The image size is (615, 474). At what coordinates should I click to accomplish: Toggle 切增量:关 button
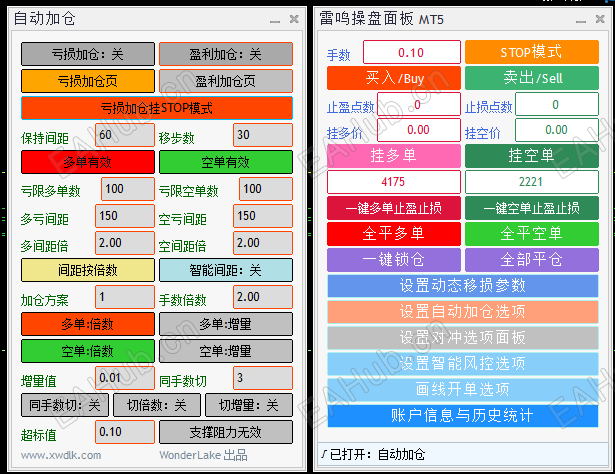click(249, 405)
